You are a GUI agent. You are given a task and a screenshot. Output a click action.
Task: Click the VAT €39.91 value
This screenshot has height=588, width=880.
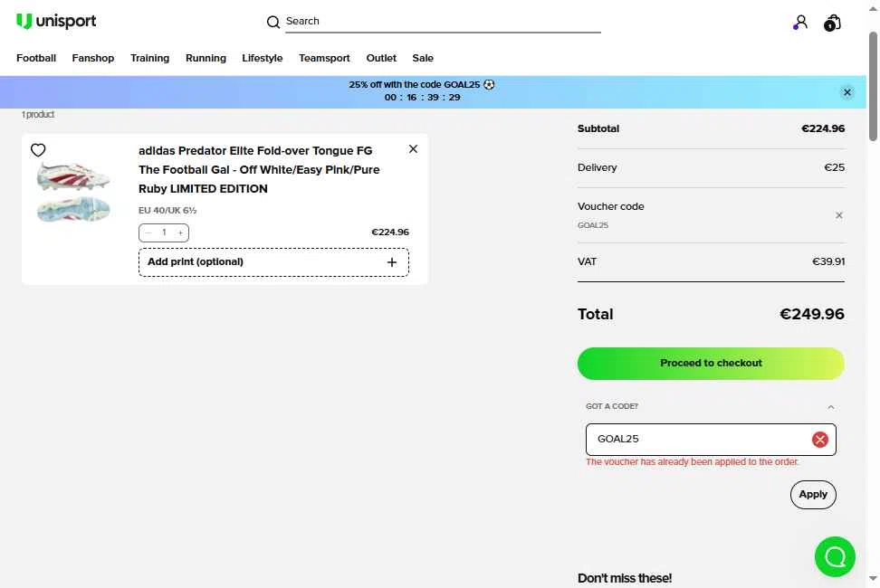point(828,261)
